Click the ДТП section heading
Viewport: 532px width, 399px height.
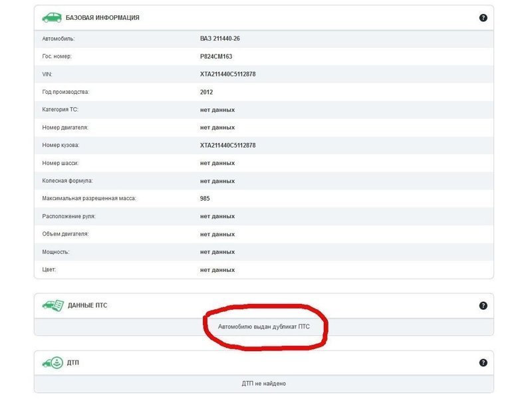(x=73, y=362)
